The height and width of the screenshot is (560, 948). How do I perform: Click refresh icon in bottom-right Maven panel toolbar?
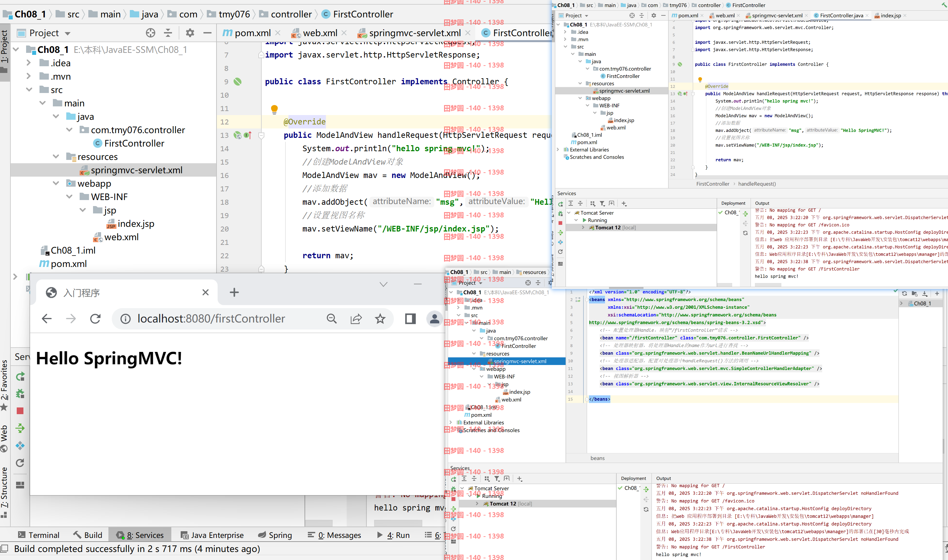(x=904, y=294)
